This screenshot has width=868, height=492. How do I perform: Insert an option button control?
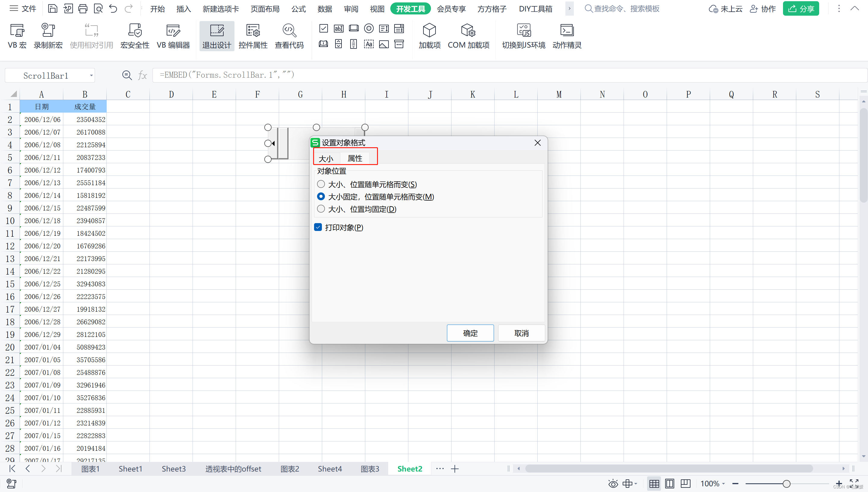point(369,28)
